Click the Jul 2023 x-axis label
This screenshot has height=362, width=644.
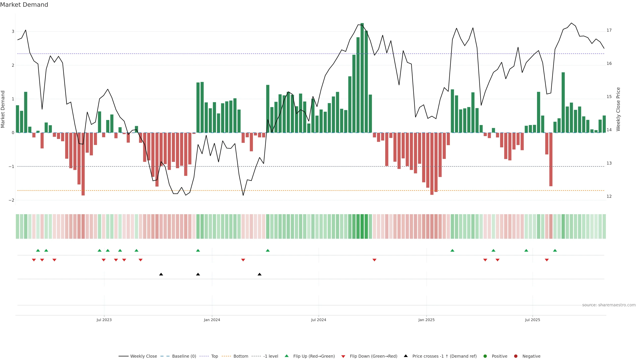click(x=104, y=320)
